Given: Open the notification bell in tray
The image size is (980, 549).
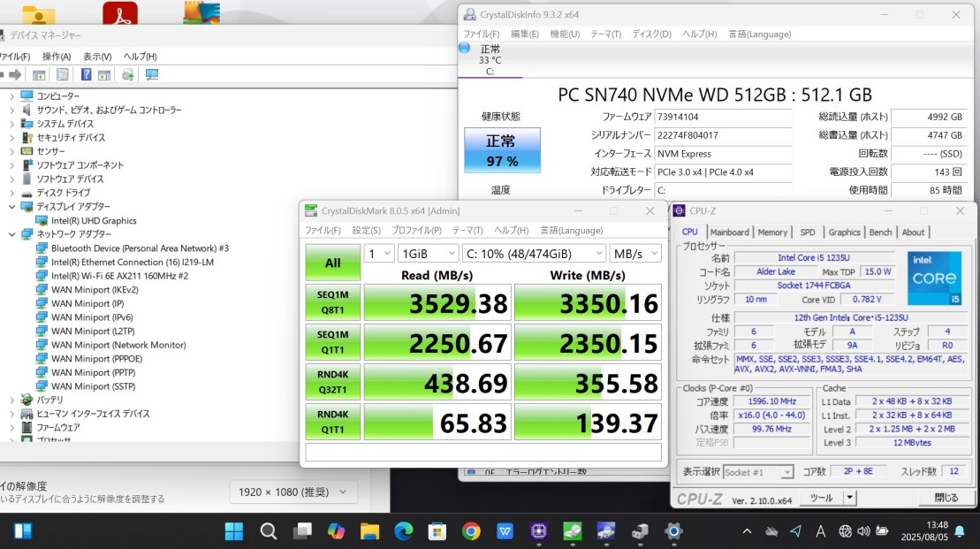Looking at the screenshot, I should click(960, 531).
